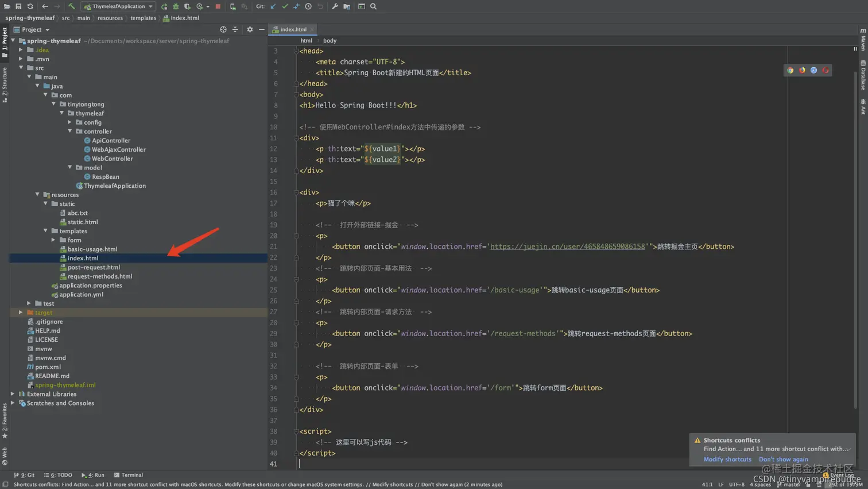
Task: Fold the head tag at line 3
Action: pyautogui.click(x=296, y=51)
